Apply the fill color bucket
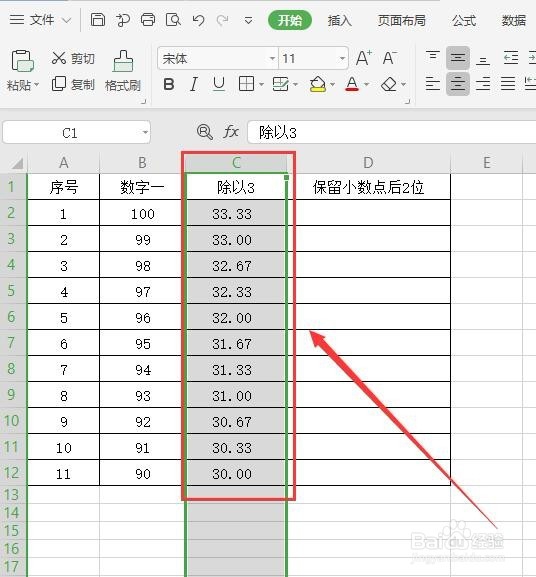The width and height of the screenshot is (536, 577). (318, 84)
